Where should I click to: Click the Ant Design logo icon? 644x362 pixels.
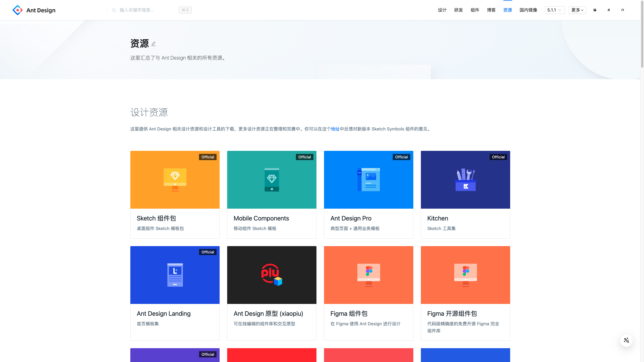17,10
